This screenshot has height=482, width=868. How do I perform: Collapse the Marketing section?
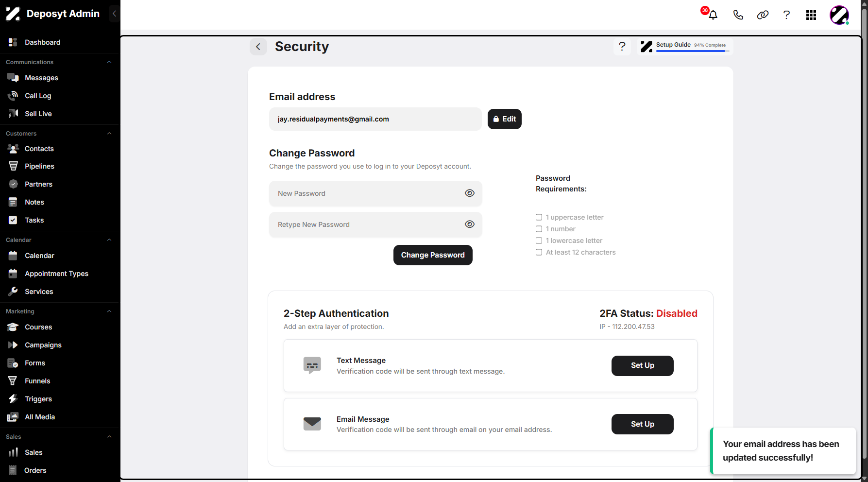click(109, 311)
